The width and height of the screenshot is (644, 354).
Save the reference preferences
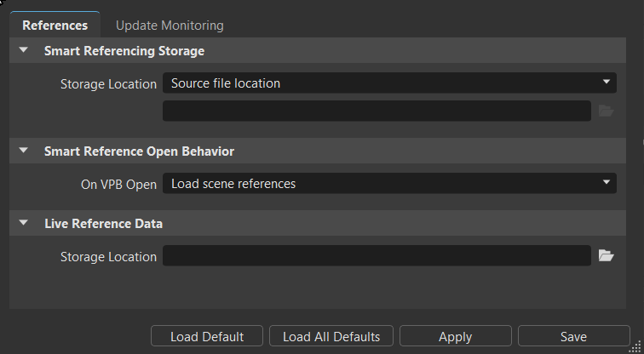[573, 336]
